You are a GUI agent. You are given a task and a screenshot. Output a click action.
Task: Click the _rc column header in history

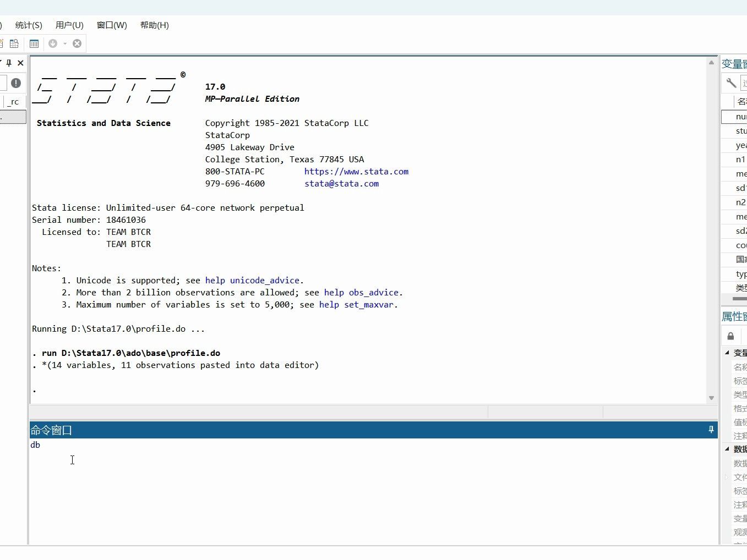click(x=14, y=102)
